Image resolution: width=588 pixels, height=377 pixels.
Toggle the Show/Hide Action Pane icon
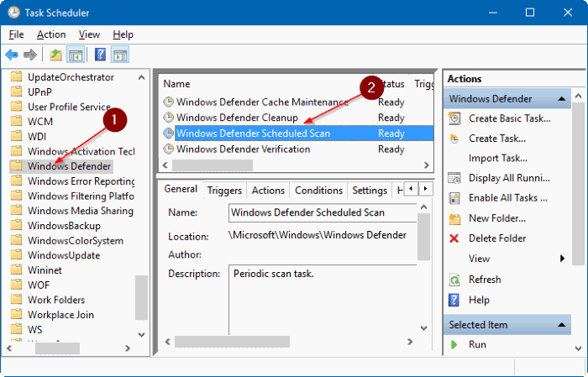coord(120,55)
